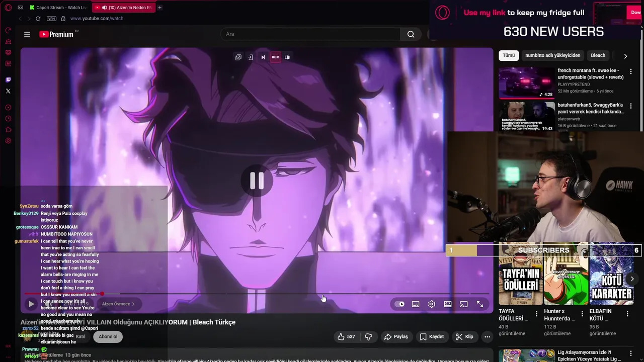The width and height of the screenshot is (644, 362).
Task: Open options for Hunter x Hunnter'da short
Action: click(x=582, y=314)
